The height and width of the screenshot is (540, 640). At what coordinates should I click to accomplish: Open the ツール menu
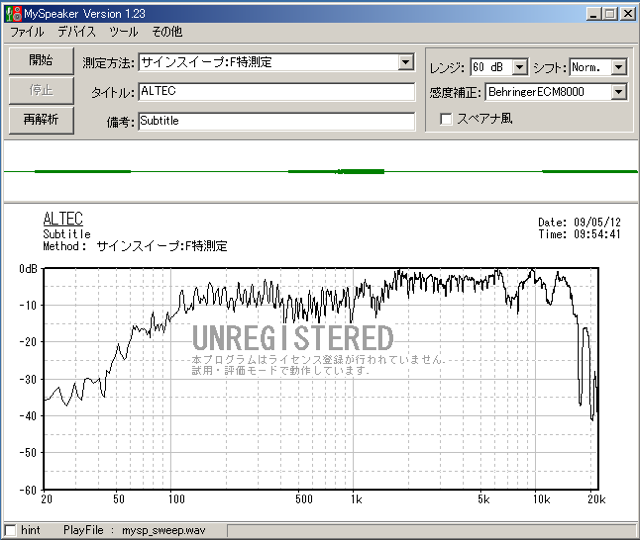click(x=124, y=32)
